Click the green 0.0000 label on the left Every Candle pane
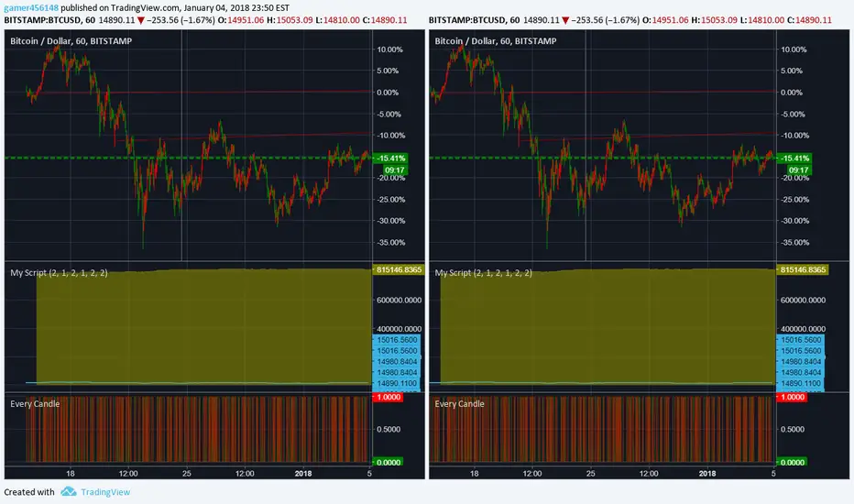This screenshot has width=854, height=504. (x=388, y=462)
